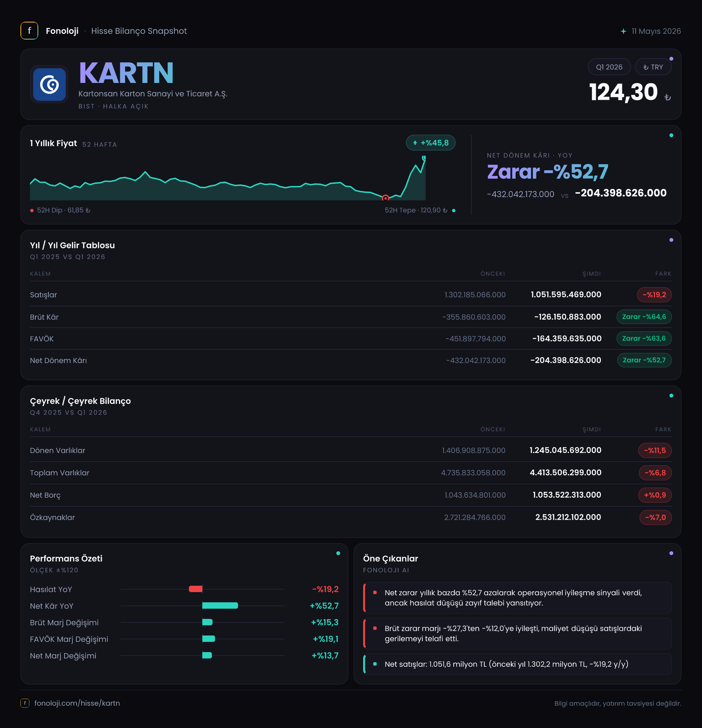Click the -%19,2 Satışlar change badge
Screen dimensions: 702x728
pos(654,295)
